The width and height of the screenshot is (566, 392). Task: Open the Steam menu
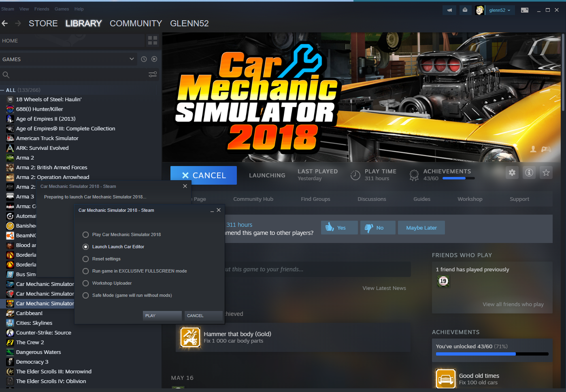tap(8, 9)
